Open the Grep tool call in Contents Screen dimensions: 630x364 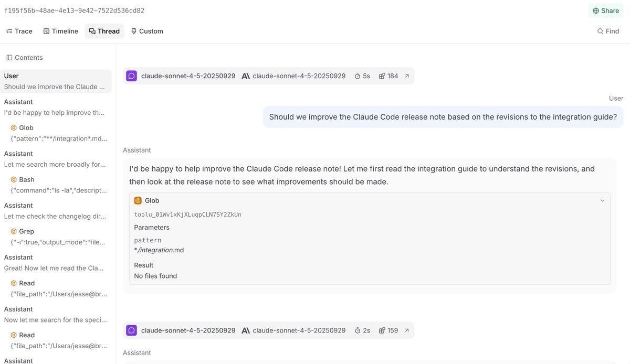point(56,237)
